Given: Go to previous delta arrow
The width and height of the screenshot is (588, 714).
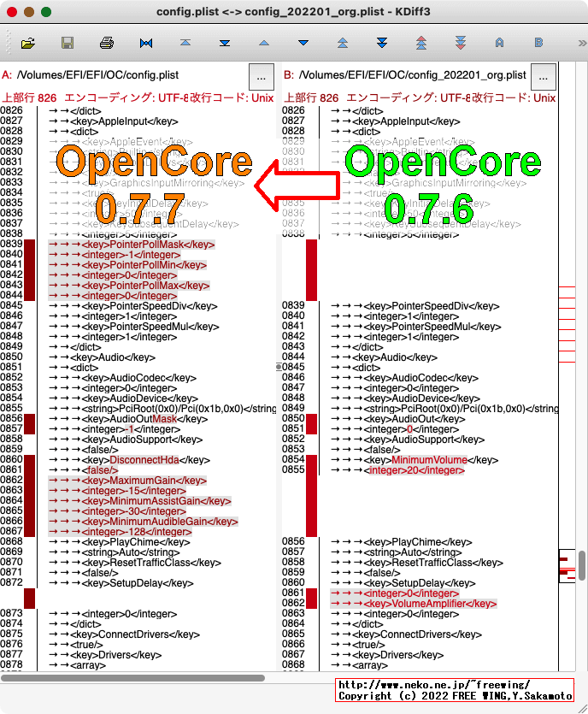Looking at the screenshot, I should pos(264,44).
